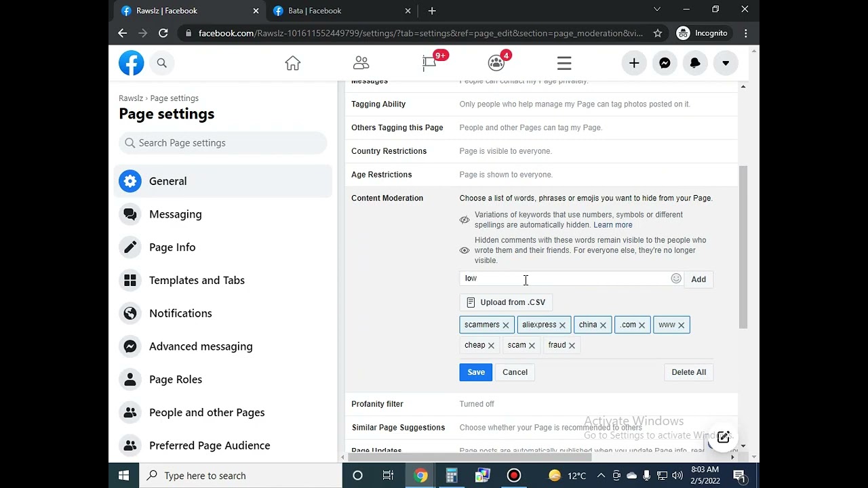Image resolution: width=868 pixels, height=488 pixels.
Task: Open Page Roles in sidebar
Action: [223, 380]
